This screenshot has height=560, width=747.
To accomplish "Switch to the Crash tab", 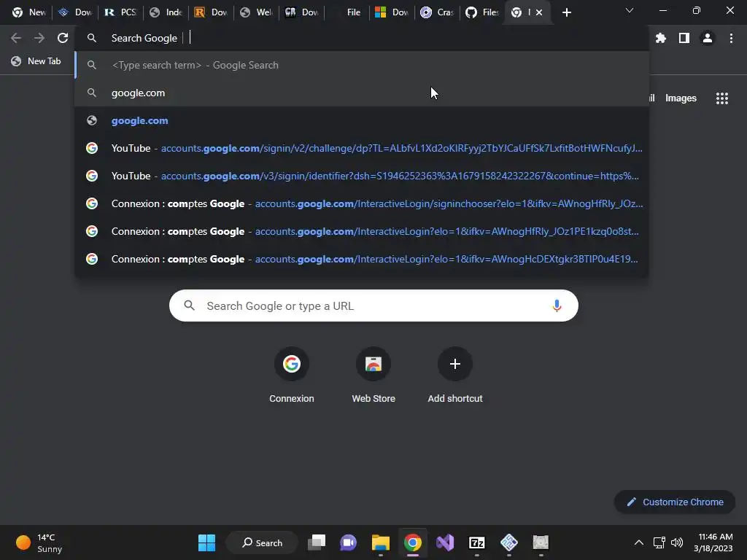I will click(438, 12).
